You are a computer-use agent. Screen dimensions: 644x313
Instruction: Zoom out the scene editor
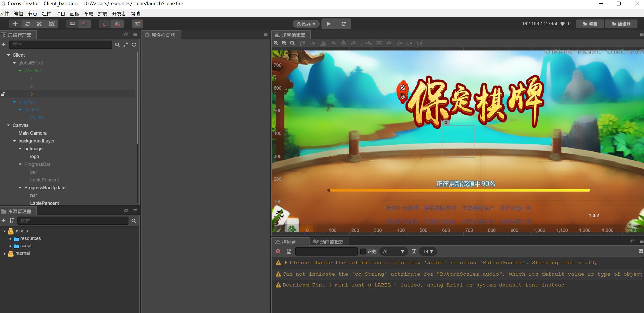pos(284,43)
